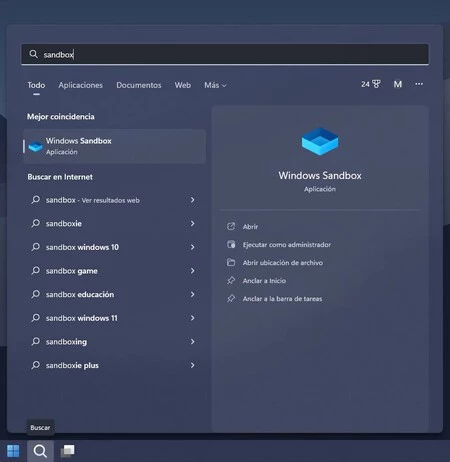Screen dimensions: 450x462
Task: Open the Task View taskbar icon
Action: point(68,451)
